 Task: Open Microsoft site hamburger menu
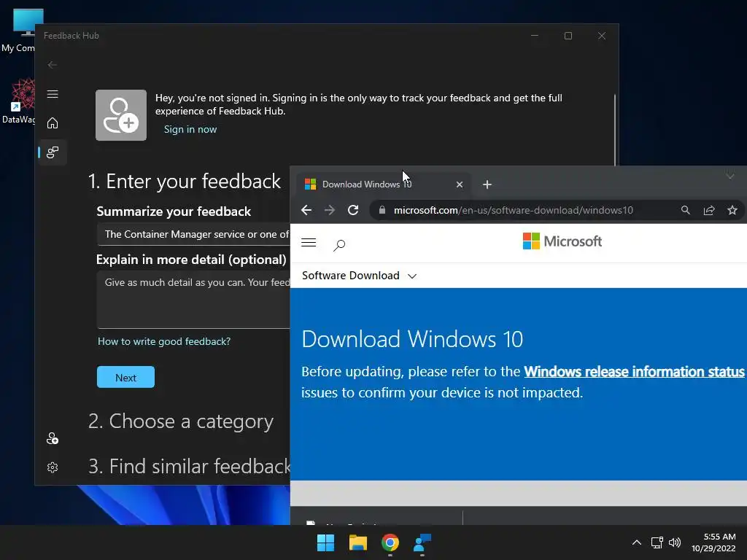tap(309, 243)
